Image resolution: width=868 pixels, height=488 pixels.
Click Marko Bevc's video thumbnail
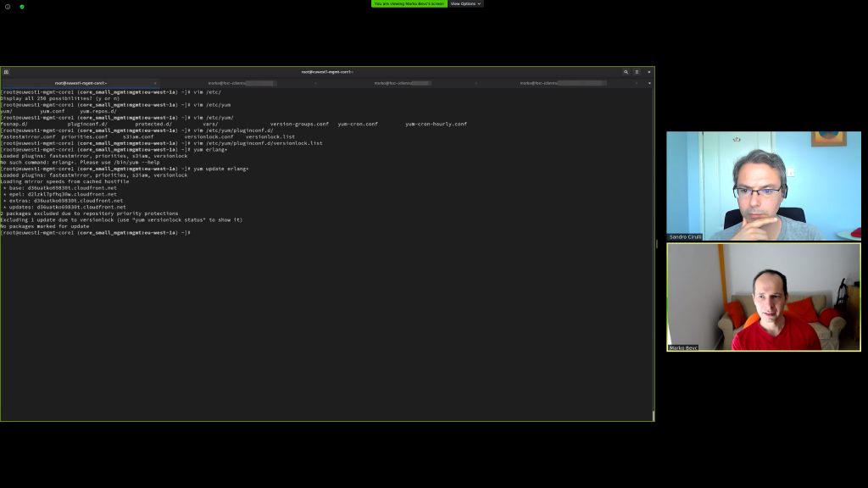tap(764, 298)
